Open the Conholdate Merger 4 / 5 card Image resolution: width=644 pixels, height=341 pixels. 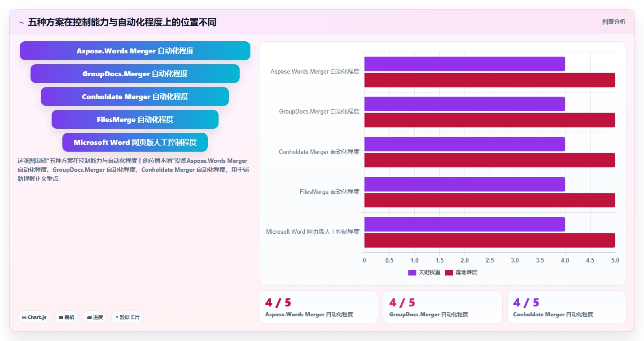[x=567, y=307]
